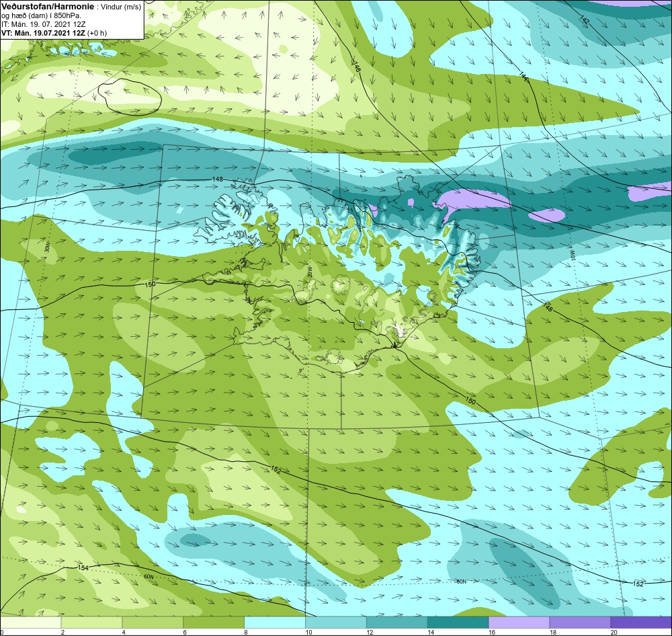Click the light lavender 16–18 m/s legend swatch
The height and width of the screenshot is (636, 672).
coord(519,622)
